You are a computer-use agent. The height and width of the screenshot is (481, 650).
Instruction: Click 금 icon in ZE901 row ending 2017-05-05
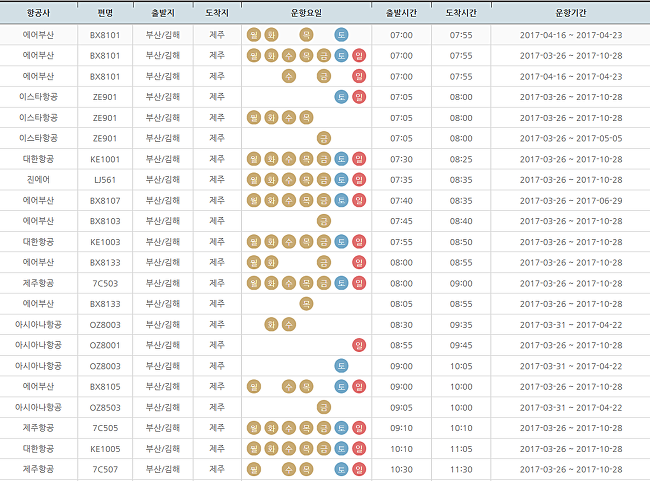pos(324,138)
